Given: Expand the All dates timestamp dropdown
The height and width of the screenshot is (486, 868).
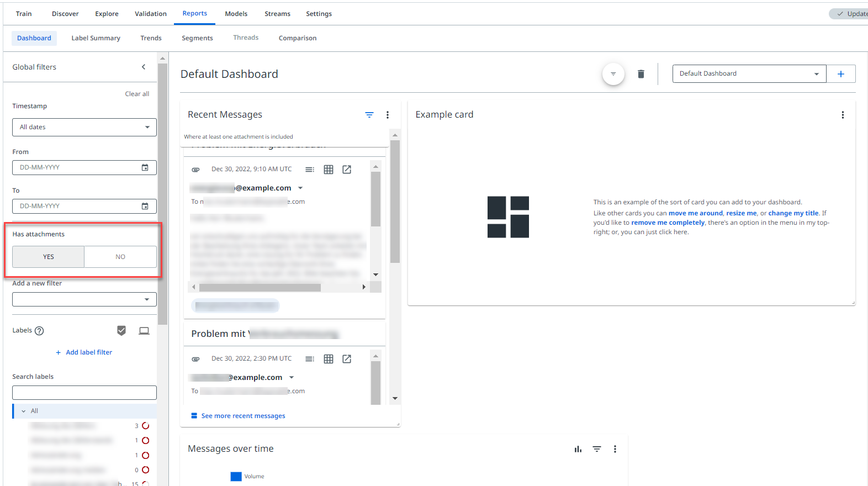Looking at the screenshot, I should [84, 127].
